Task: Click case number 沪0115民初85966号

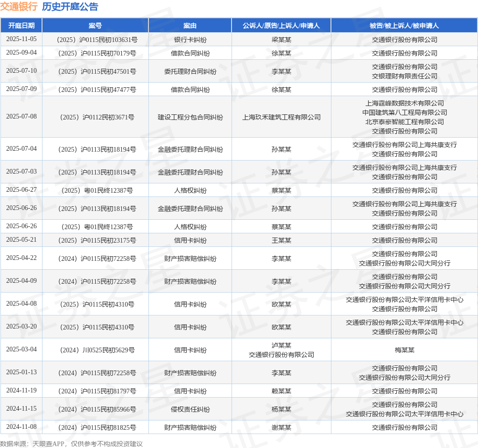Action: (x=97, y=409)
